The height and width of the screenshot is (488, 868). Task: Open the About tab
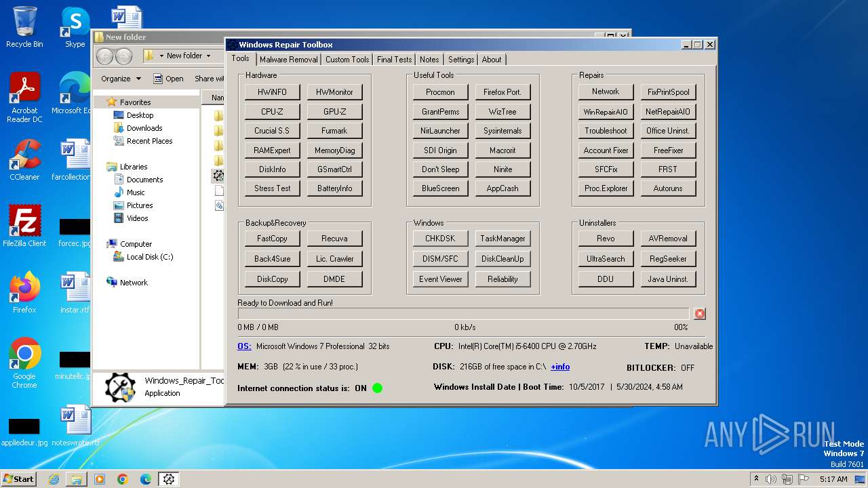tap(492, 60)
